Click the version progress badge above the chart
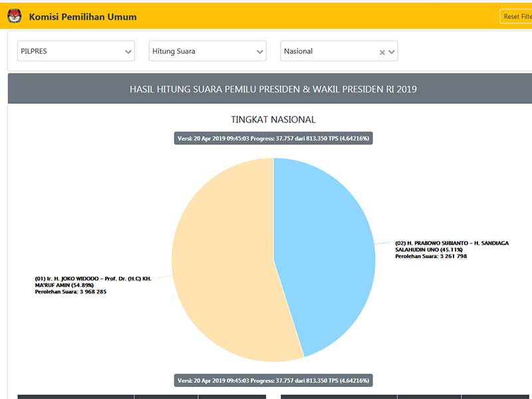Viewport: 532px width, 399px height. [273, 138]
